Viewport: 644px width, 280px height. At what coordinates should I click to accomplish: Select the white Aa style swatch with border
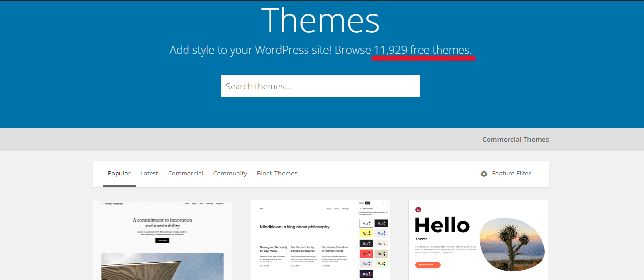[366, 224]
